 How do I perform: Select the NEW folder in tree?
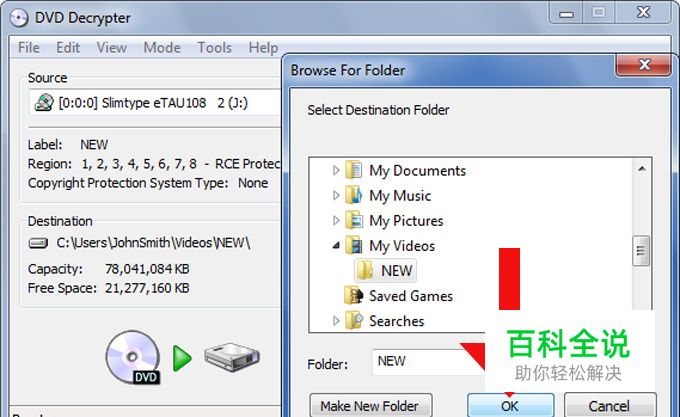point(386,271)
